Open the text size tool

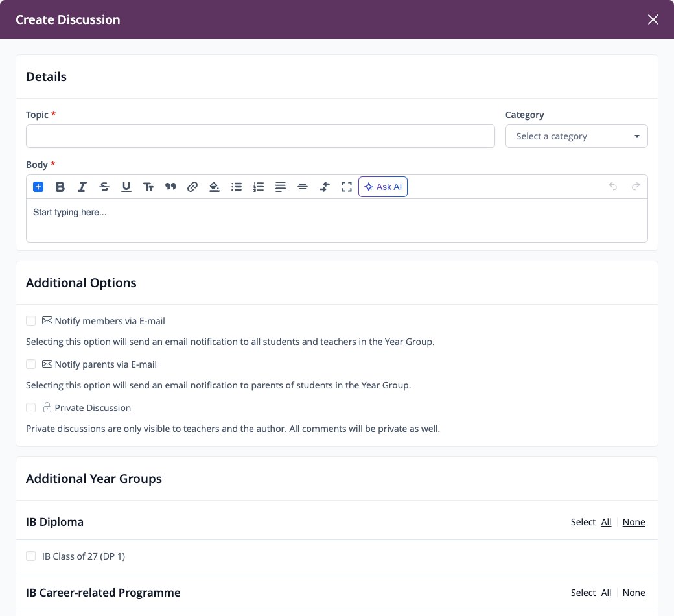pos(148,187)
